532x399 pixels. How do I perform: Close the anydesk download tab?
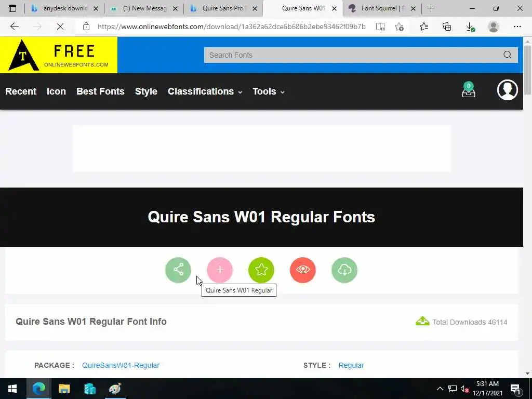click(96, 9)
